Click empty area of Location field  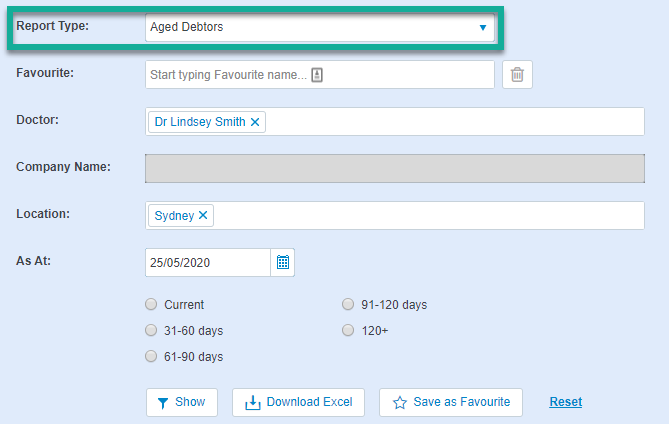click(x=427, y=215)
